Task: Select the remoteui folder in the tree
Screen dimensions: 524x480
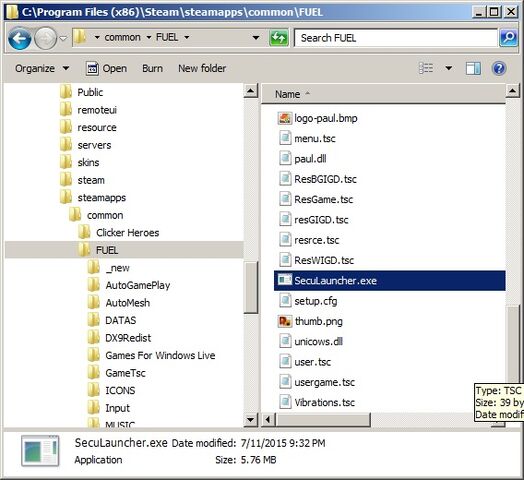Action: 89,110
